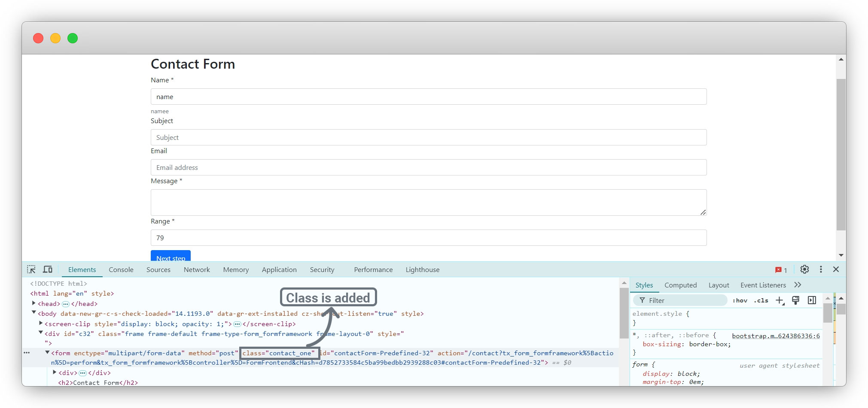Viewport: 868px width, 408px height.
Task: Switch to the Computed styles tab
Action: (x=680, y=285)
